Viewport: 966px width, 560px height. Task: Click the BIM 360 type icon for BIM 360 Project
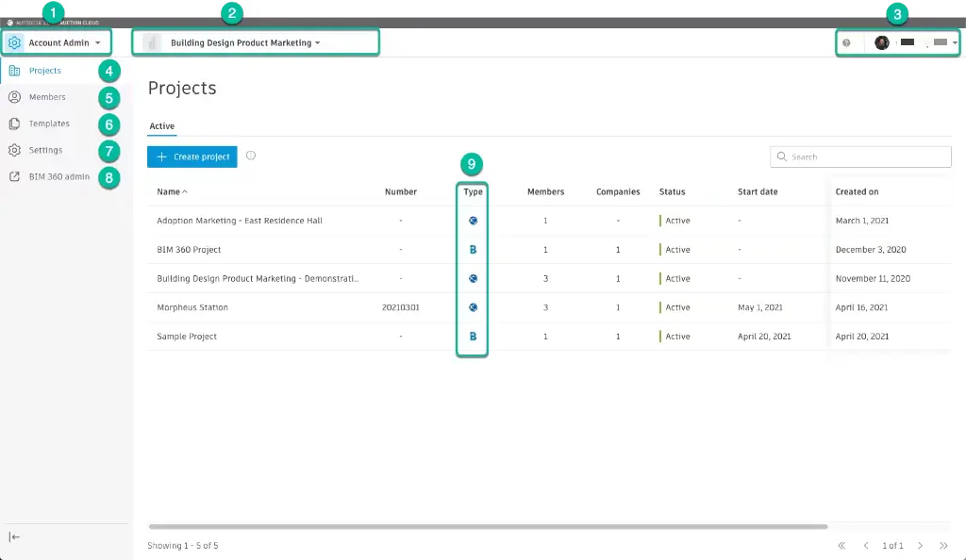pos(474,250)
